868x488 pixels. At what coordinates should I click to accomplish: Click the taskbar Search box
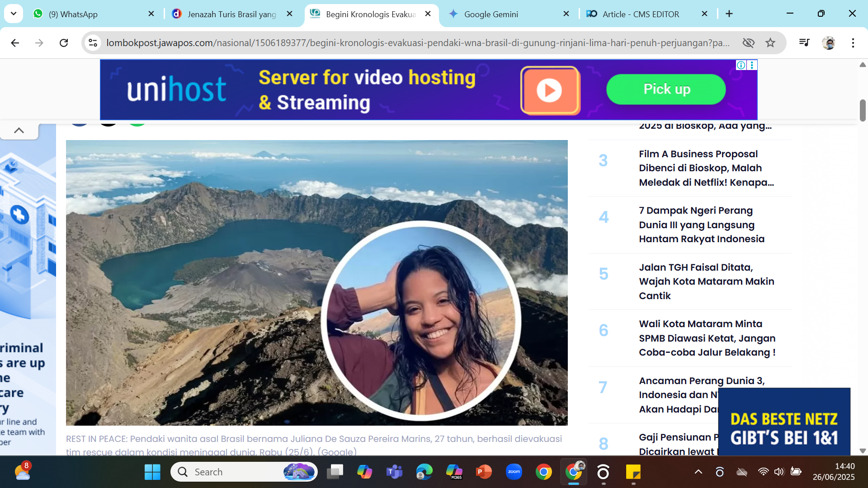click(244, 472)
